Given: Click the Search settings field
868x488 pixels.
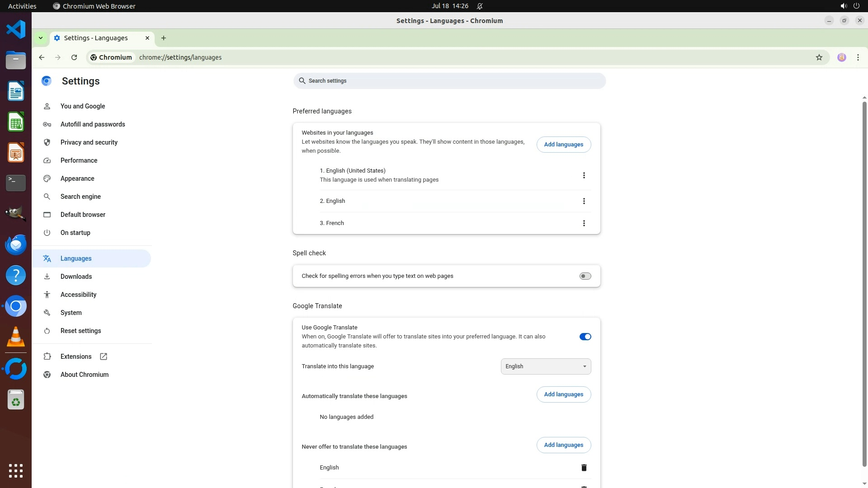Looking at the screenshot, I should coord(449,81).
